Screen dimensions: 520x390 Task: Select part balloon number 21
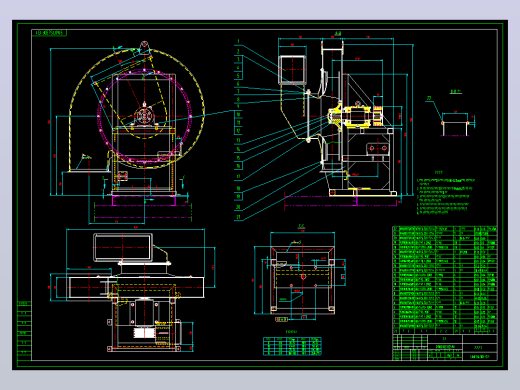pyautogui.click(x=238, y=217)
